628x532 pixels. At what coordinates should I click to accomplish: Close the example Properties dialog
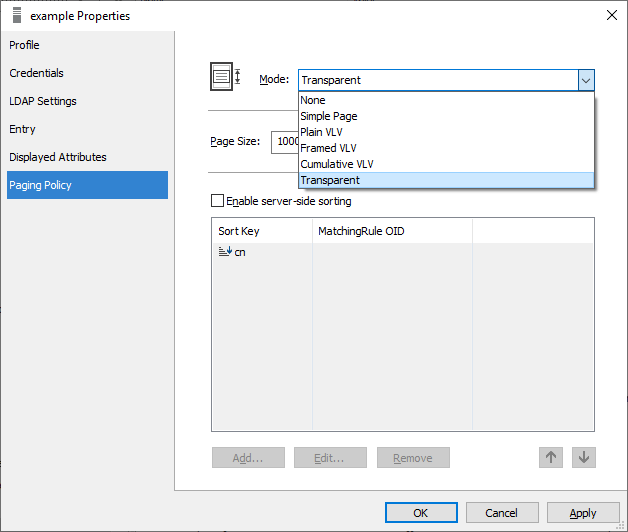pos(611,15)
